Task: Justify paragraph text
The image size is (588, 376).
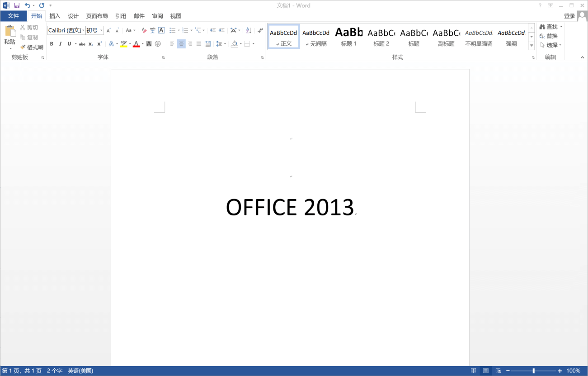Action: click(199, 44)
